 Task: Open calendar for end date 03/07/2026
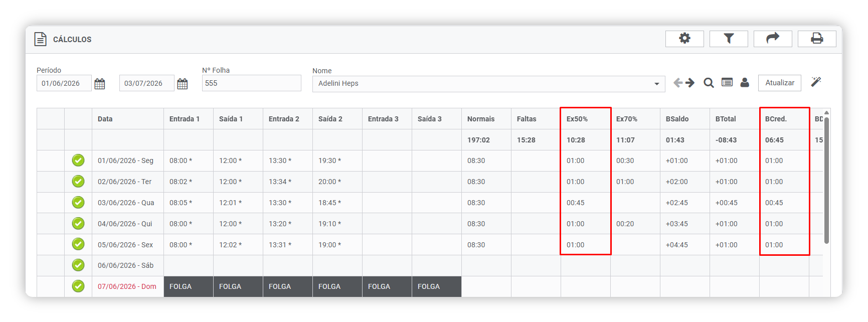[183, 84]
